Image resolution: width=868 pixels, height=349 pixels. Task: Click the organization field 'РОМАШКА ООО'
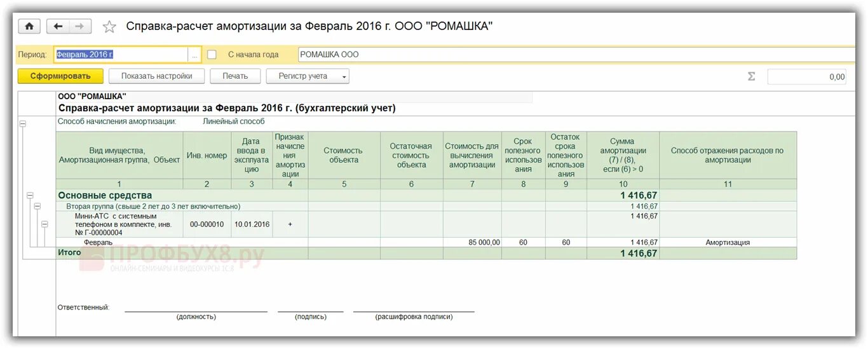tap(576, 55)
